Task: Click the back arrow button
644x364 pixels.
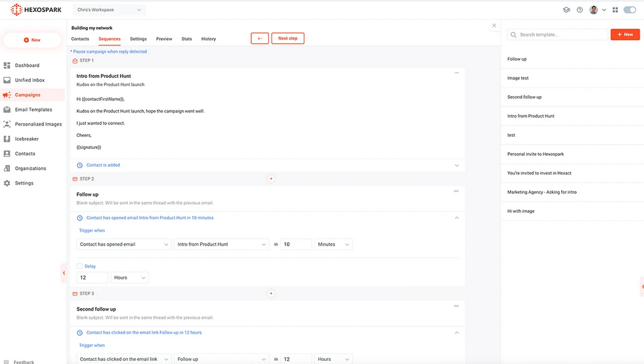Action: pyautogui.click(x=260, y=38)
